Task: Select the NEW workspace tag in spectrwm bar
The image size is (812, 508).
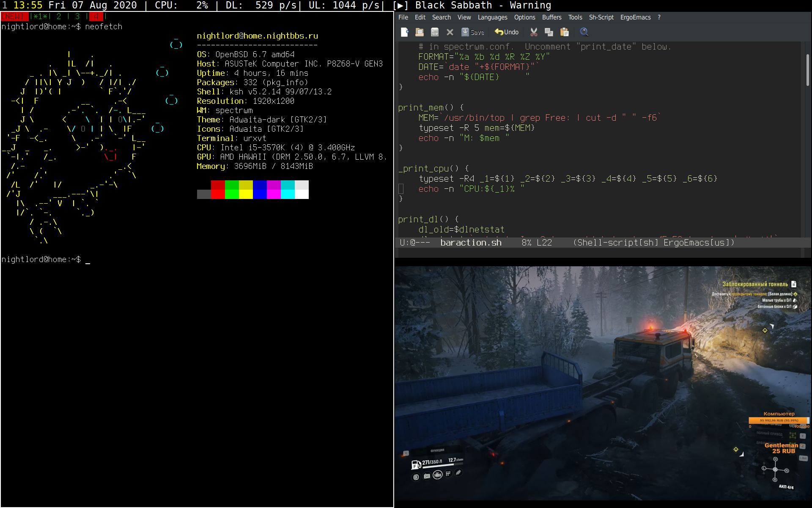Action: click(14, 17)
